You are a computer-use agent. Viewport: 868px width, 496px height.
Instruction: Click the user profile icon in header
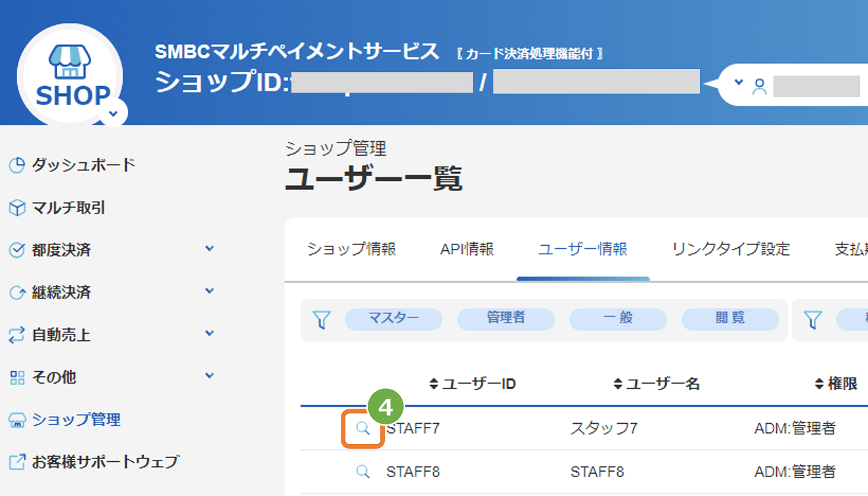[x=760, y=87]
